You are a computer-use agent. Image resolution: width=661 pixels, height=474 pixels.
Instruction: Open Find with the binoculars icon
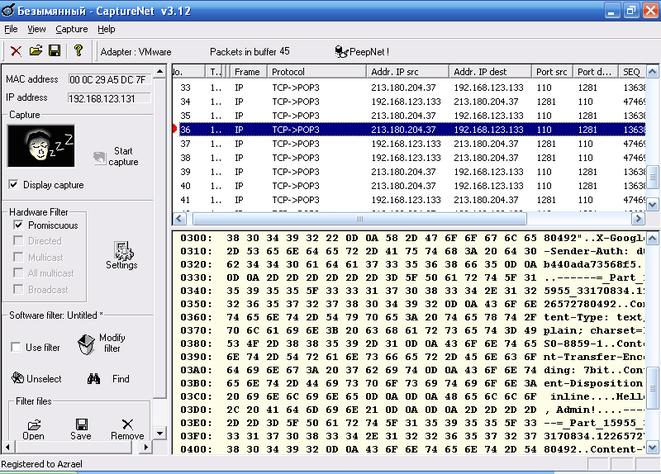(x=110, y=379)
